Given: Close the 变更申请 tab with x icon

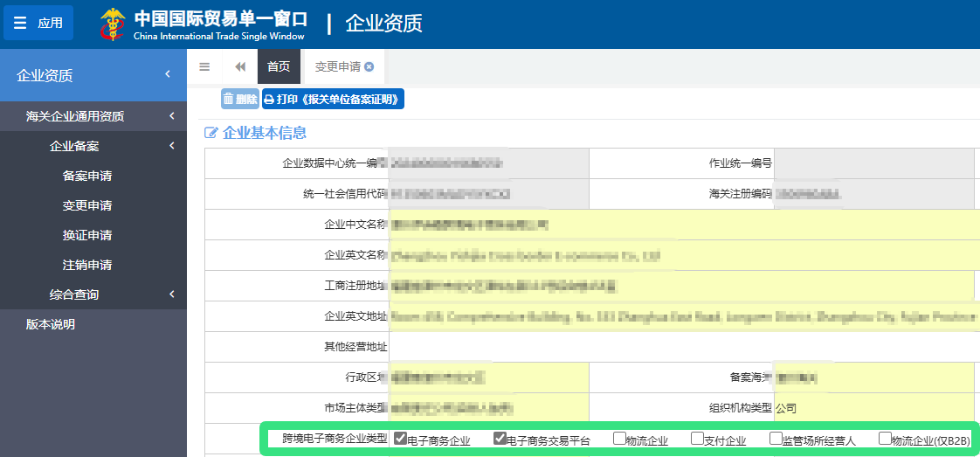Looking at the screenshot, I should 369,67.
